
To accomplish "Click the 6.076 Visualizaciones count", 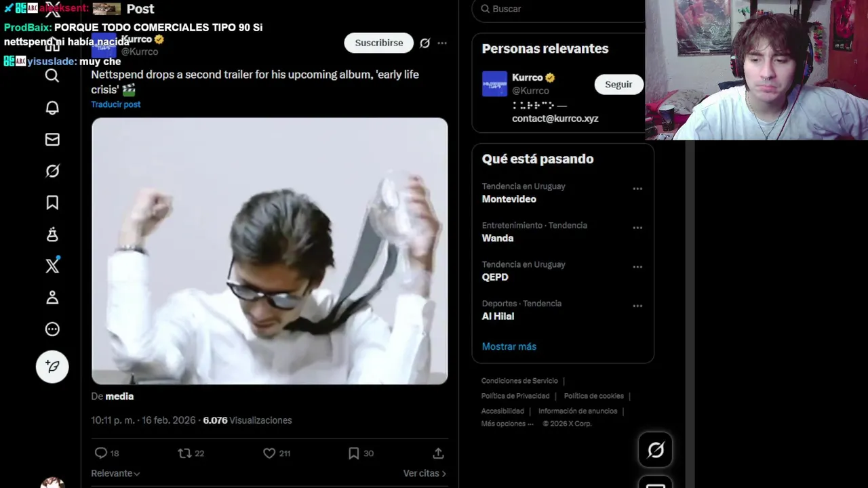I will point(248,420).
